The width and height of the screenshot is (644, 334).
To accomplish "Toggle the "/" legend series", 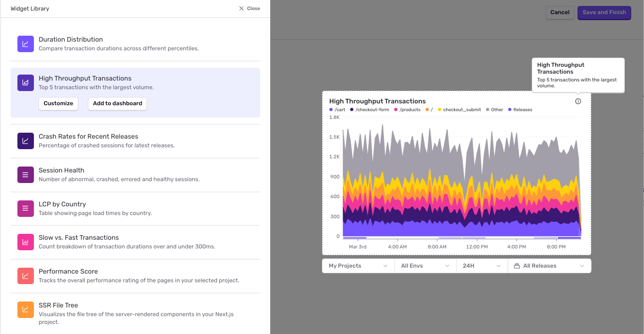I will point(429,110).
